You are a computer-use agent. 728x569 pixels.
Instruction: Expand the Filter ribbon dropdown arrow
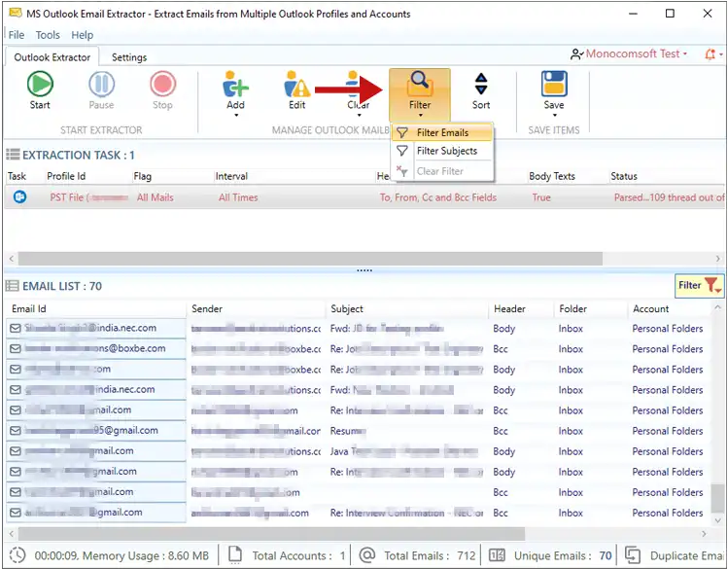(420, 115)
